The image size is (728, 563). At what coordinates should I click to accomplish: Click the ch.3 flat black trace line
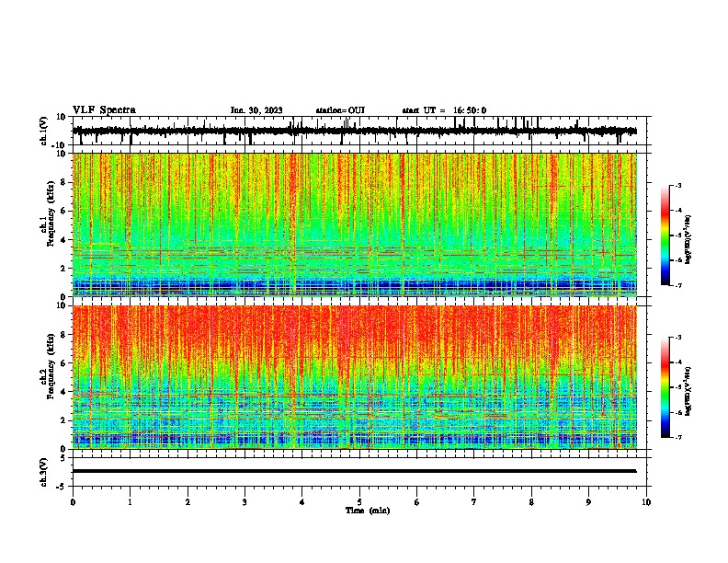[x=354, y=471]
